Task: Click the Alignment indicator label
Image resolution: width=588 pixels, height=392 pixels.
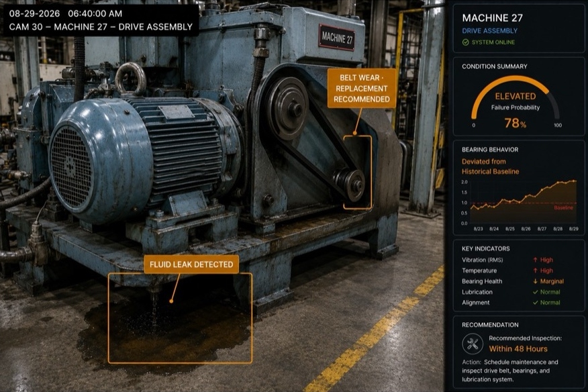Action: [475, 303]
